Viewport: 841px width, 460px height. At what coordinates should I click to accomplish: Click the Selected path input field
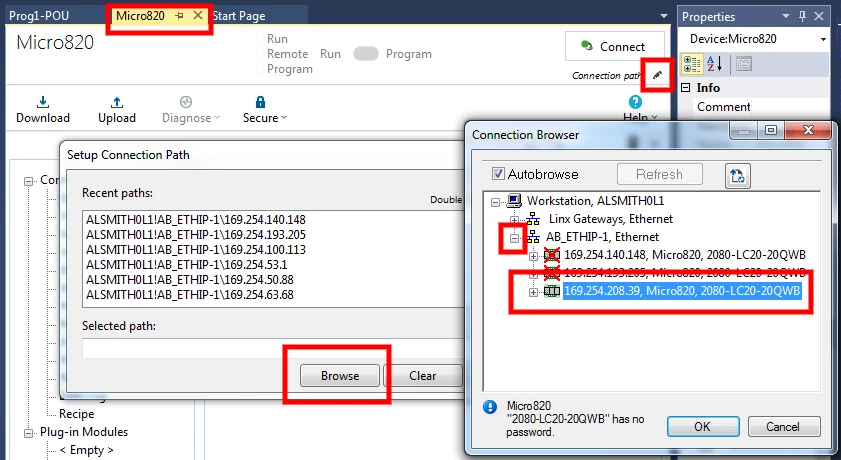tap(273, 348)
